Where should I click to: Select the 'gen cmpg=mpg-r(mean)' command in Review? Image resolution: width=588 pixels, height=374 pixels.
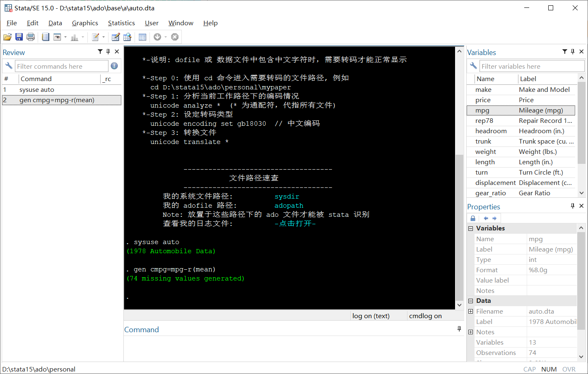pos(62,100)
